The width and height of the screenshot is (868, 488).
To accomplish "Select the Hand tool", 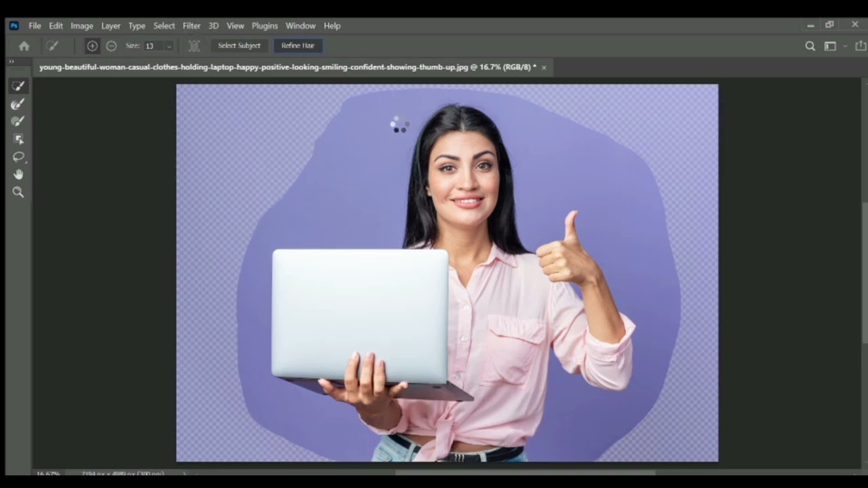I will (18, 174).
